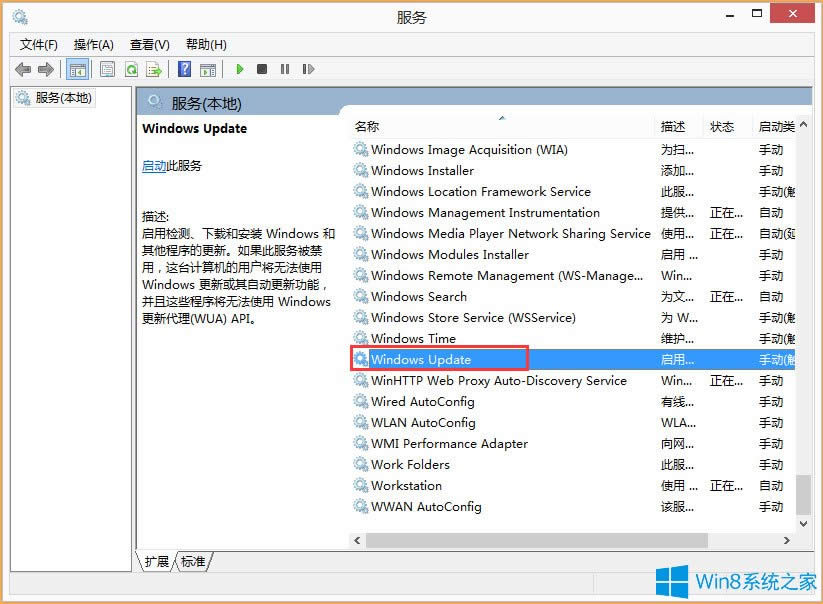
Task: Export the services list
Action: pyautogui.click(x=154, y=68)
